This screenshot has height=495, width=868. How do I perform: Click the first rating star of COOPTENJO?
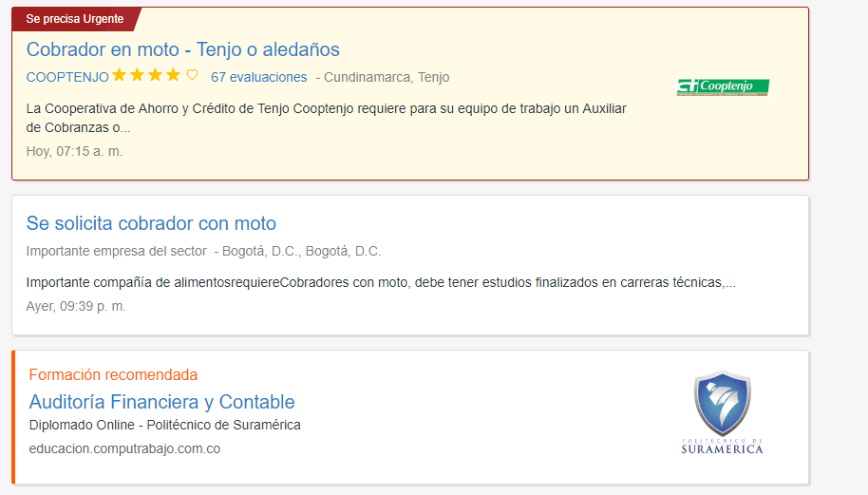(x=120, y=75)
